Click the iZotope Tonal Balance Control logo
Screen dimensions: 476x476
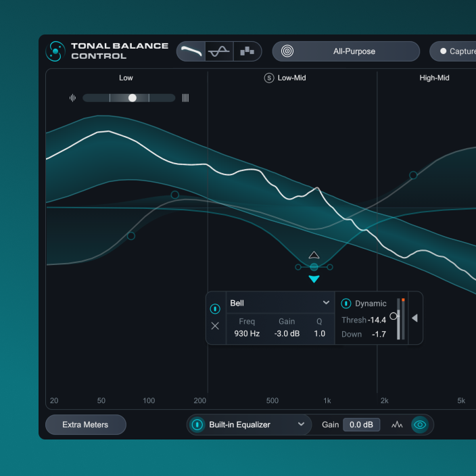(x=55, y=51)
